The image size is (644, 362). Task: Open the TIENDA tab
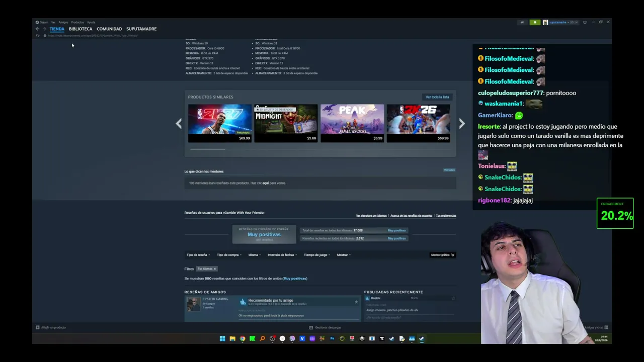pos(57,29)
